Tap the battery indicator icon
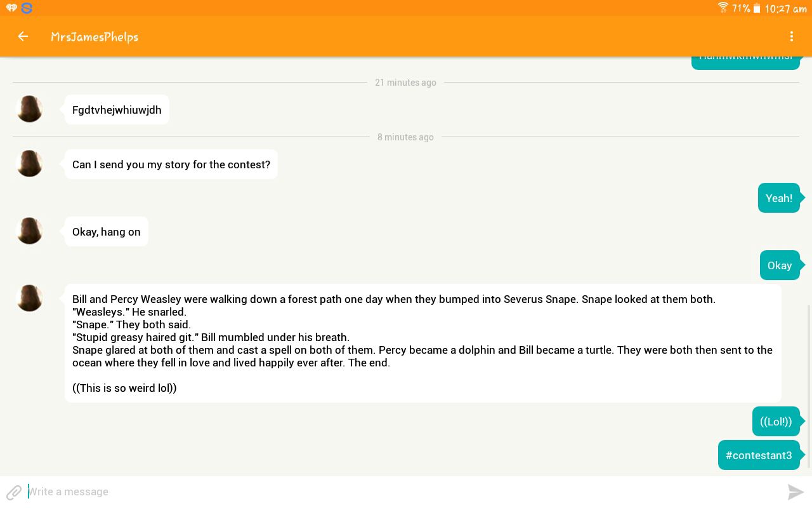The width and height of the screenshot is (812, 508). pyautogui.click(x=756, y=8)
